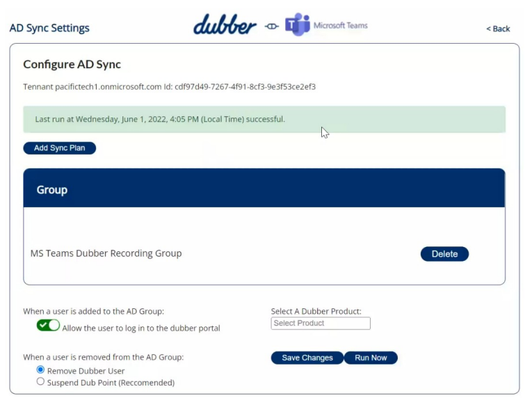This screenshot has width=532, height=405.
Task: Delete the MS Teams Dubber Recording Group
Action: (x=444, y=254)
